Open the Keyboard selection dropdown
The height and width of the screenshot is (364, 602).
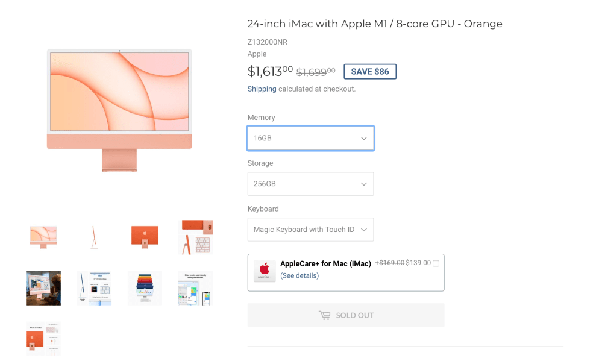[310, 230]
